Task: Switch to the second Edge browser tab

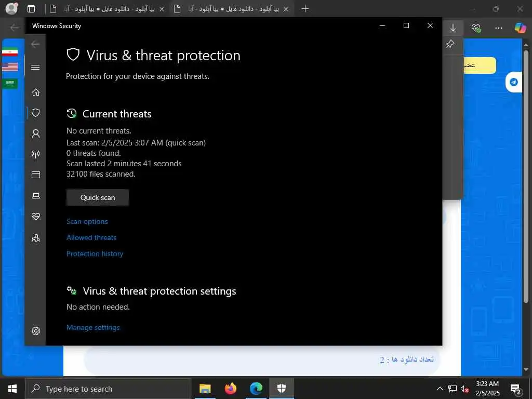Action: (x=231, y=9)
